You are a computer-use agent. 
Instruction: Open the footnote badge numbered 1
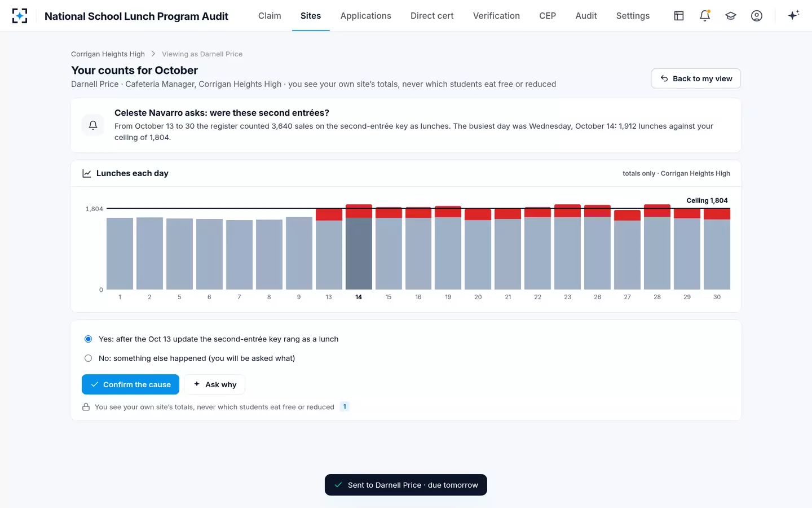tap(345, 406)
